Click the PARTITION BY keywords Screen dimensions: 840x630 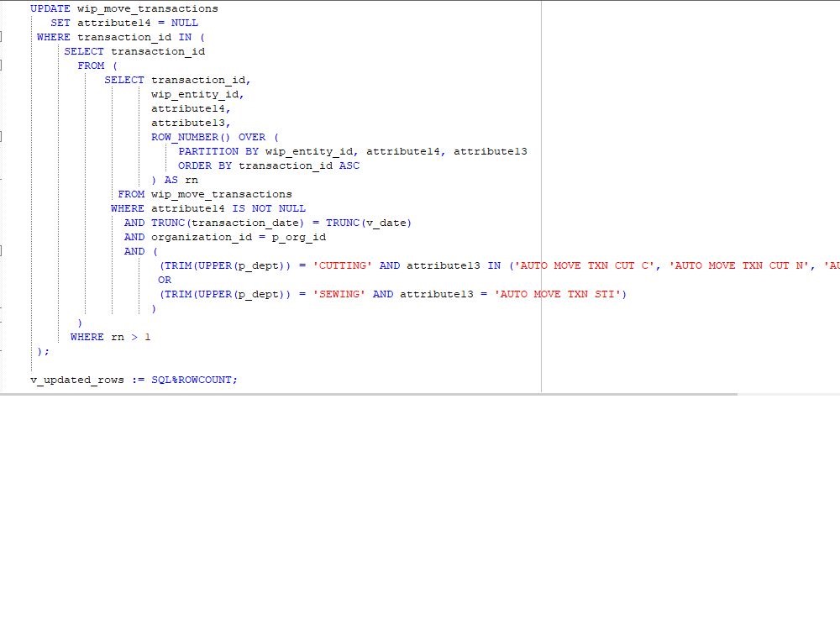218,151
